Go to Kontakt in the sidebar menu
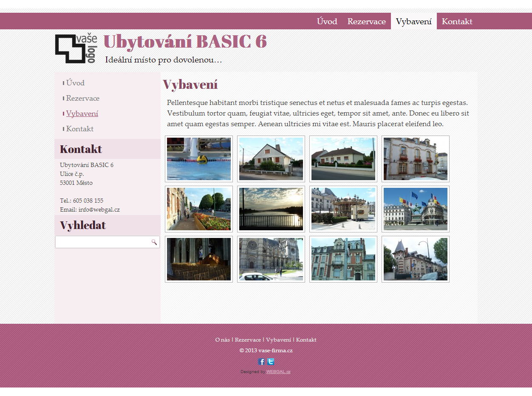Image resolution: width=532 pixels, height=396 pixels. pyautogui.click(x=80, y=129)
